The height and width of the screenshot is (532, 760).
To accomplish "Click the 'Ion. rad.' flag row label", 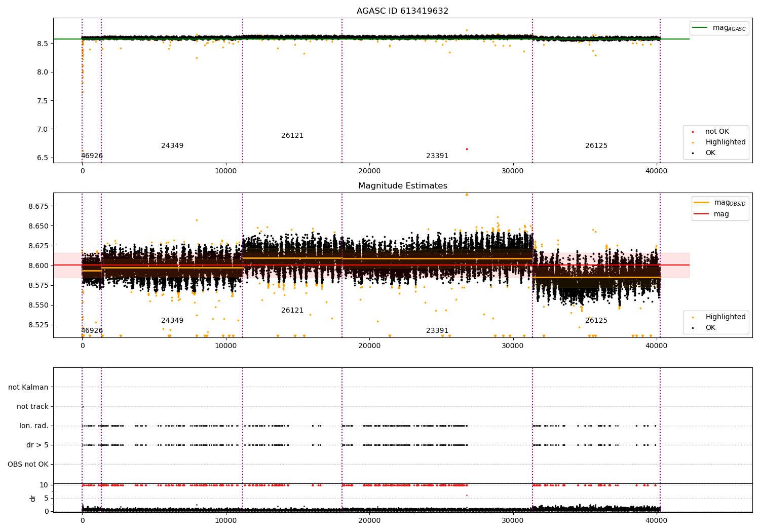I will [34, 426].
